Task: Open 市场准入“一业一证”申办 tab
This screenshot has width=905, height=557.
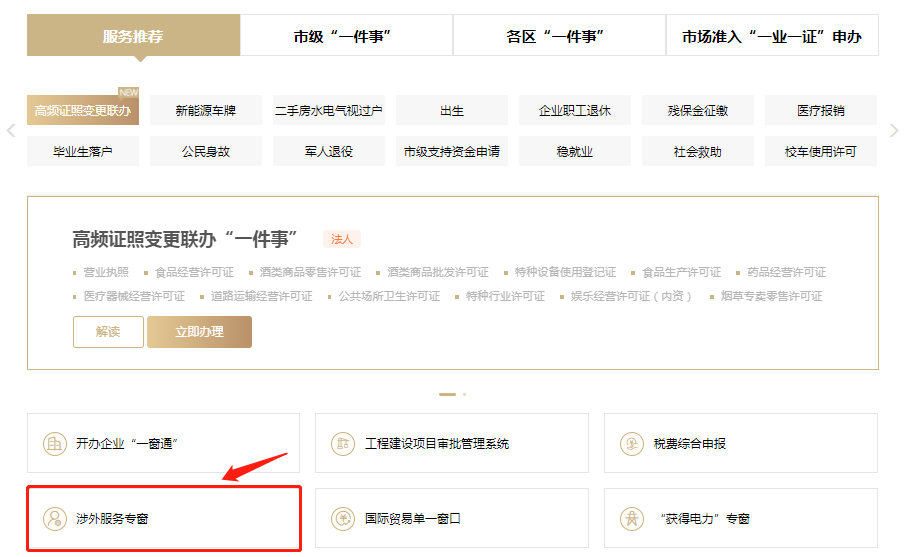Action: (772, 36)
